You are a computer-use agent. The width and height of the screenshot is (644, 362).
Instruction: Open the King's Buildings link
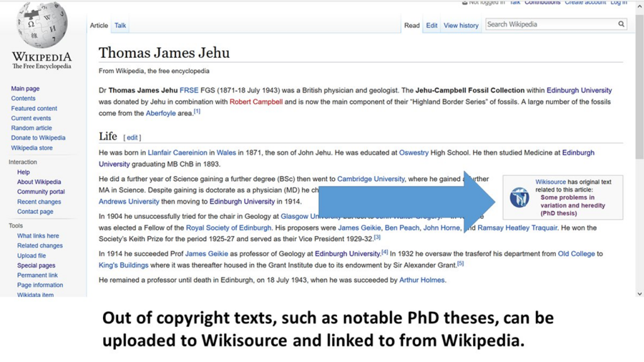click(x=123, y=265)
